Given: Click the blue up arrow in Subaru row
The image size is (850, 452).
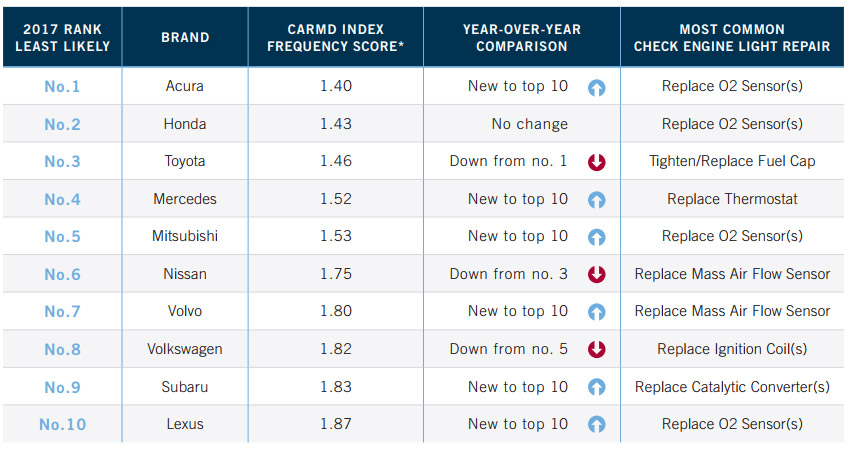Looking at the screenshot, I should [x=597, y=387].
